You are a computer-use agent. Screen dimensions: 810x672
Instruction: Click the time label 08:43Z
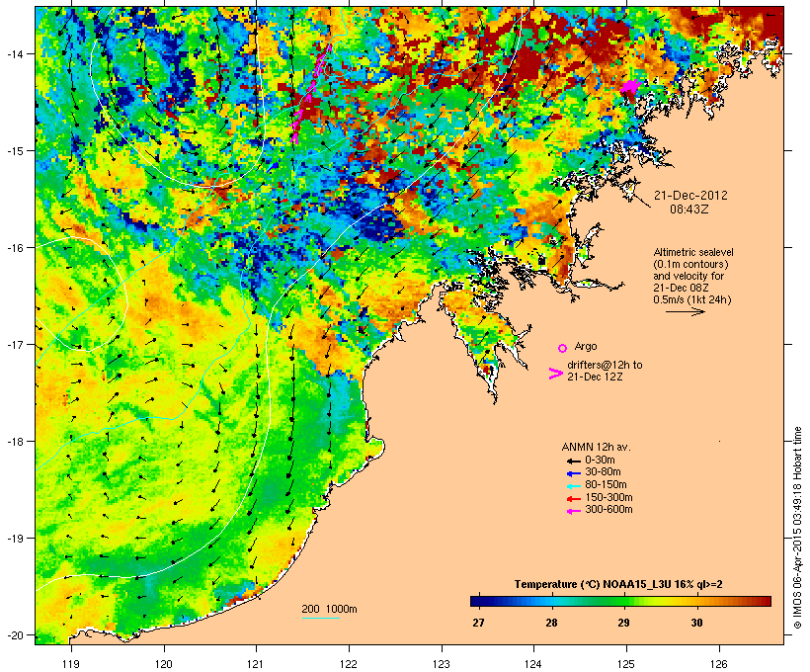pyautogui.click(x=689, y=210)
